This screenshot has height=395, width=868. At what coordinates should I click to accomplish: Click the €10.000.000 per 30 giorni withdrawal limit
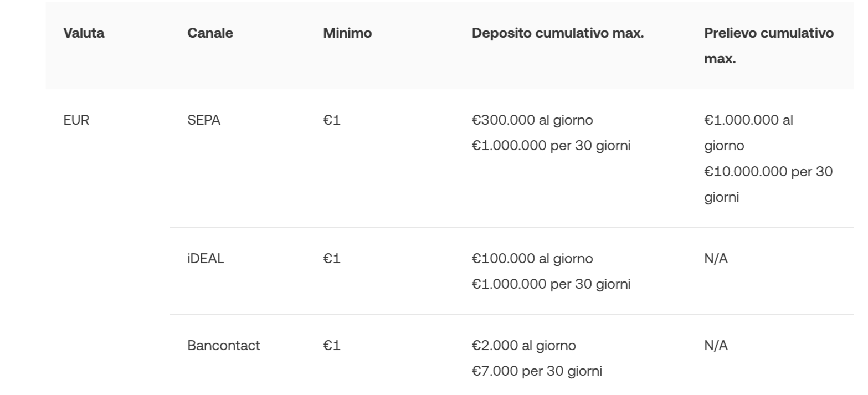768,184
